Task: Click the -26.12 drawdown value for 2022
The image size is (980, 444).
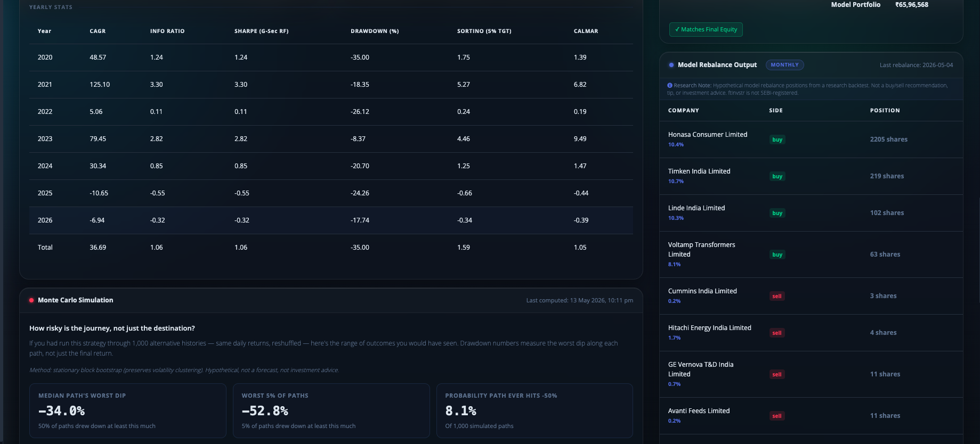Action: coord(360,112)
